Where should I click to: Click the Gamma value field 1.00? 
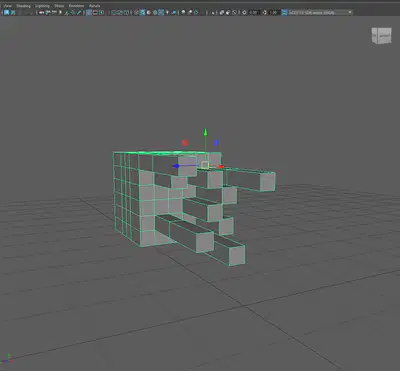pos(274,12)
